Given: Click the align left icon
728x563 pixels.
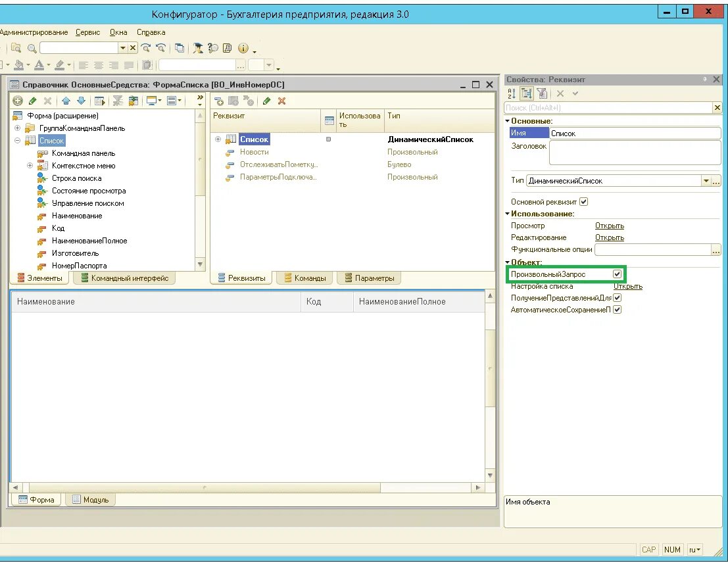Looking at the screenshot, I should coord(83,65).
